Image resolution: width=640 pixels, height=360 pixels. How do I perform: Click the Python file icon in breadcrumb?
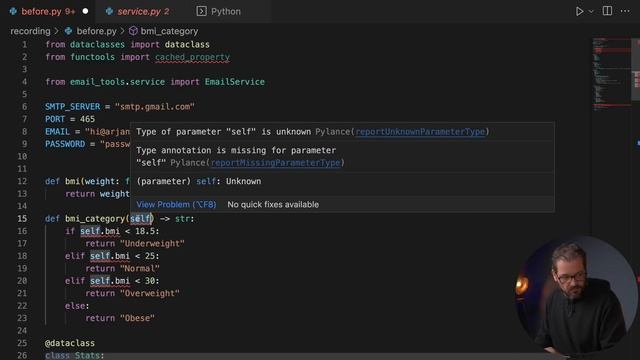[x=69, y=31]
